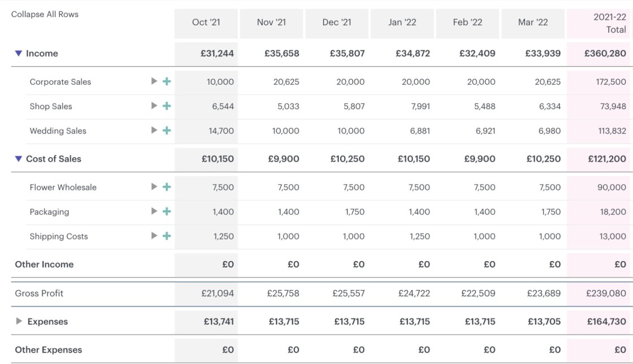This screenshot has width=633, height=364.
Task: Click the plus icon for Shipping Costs
Action: pyautogui.click(x=167, y=236)
